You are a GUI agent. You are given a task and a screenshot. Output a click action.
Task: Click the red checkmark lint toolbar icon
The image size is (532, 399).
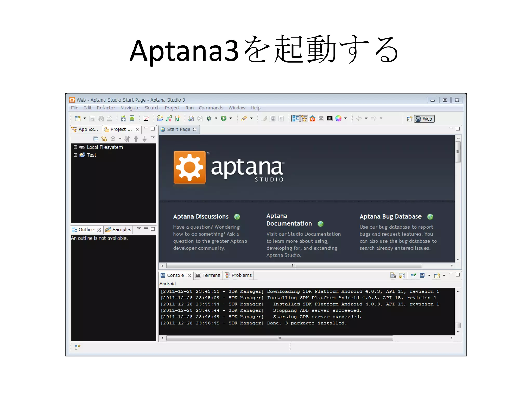146,118
